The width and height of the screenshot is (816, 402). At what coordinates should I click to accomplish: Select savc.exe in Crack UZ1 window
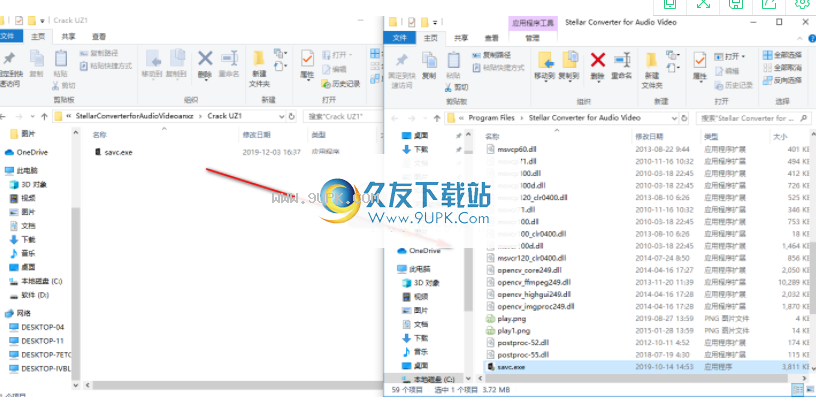[x=118, y=153]
